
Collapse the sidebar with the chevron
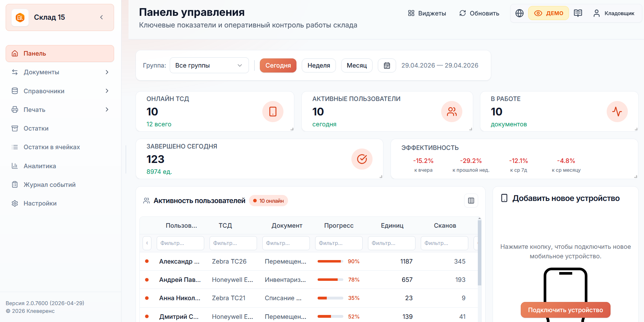click(101, 17)
